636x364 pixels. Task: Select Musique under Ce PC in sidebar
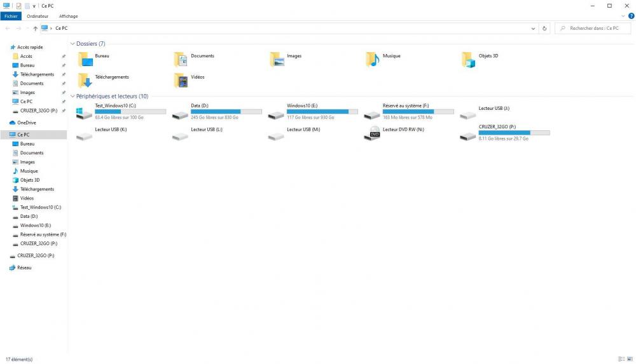[29, 171]
